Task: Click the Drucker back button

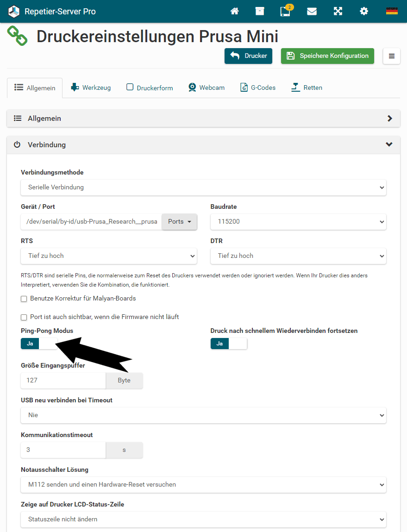Action: click(249, 56)
